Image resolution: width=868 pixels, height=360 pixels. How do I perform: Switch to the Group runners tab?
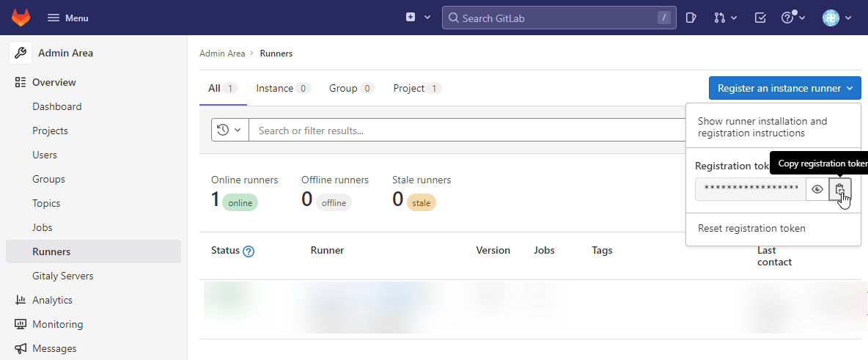[x=352, y=88]
